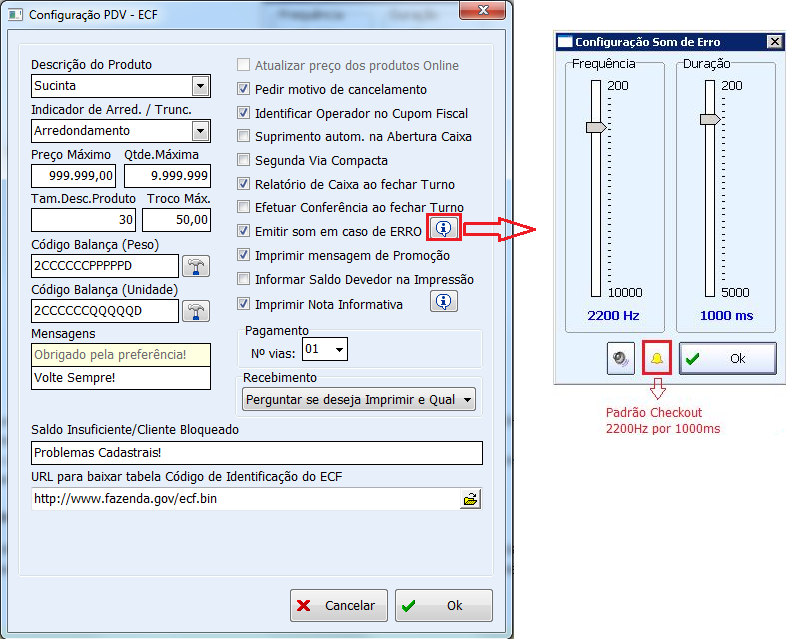Viewport: 790px width, 640px height.
Task: Open info button next to Emitir som ERRO
Action: 444,229
